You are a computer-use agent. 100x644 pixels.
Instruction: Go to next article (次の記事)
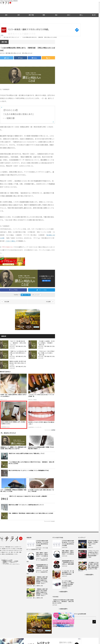click(x=48, y=302)
